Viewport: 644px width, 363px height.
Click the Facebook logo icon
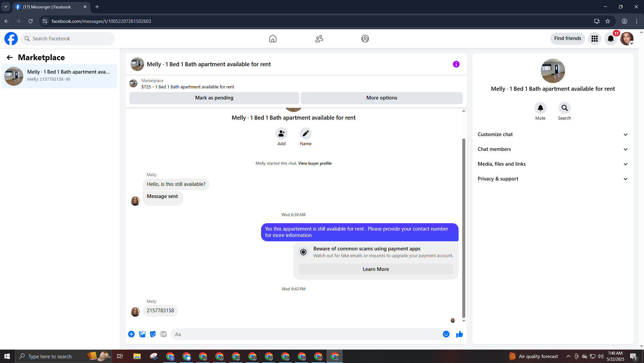pyautogui.click(x=11, y=39)
